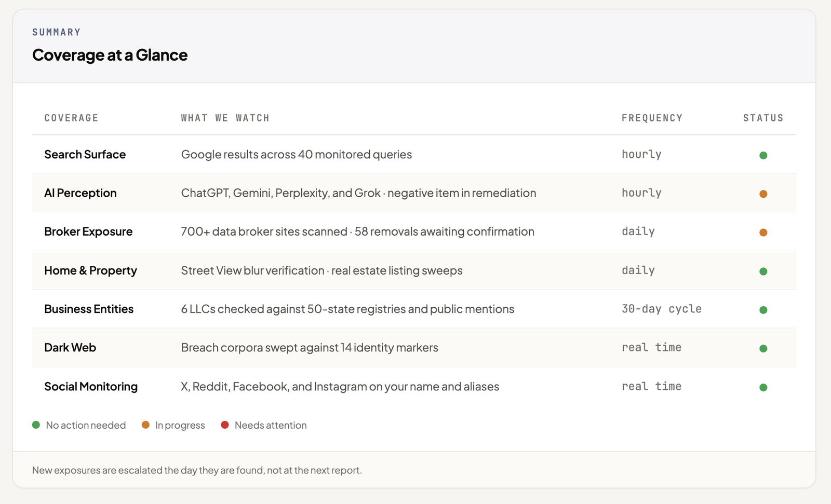
Task: Click the orange status dot for Broker Exposure
Action: [763, 233]
